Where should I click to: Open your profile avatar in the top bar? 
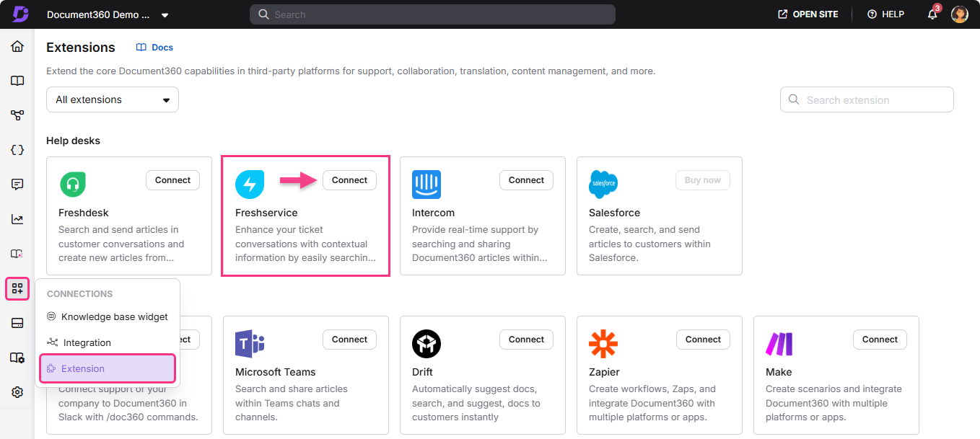(959, 14)
